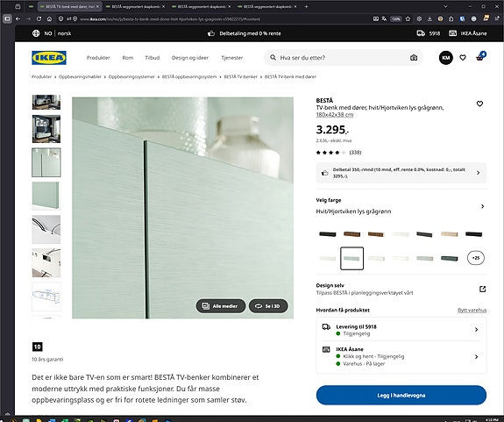Click Bytt varehus link
The width and height of the screenshot is (504, 422).
pos(472,310)
